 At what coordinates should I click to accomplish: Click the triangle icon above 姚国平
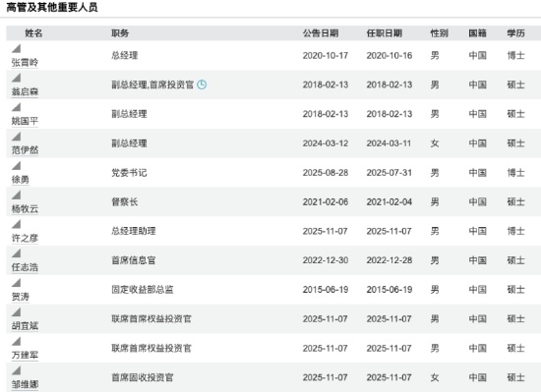(x=16, y=107)
